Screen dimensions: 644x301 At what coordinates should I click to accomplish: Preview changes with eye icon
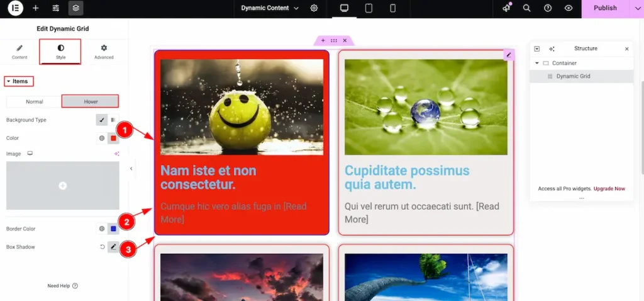[x=569, y=8]
